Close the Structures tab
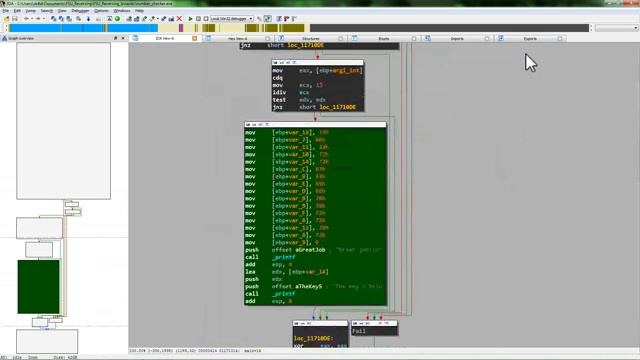640x360 pixels. tap(341, 38)
